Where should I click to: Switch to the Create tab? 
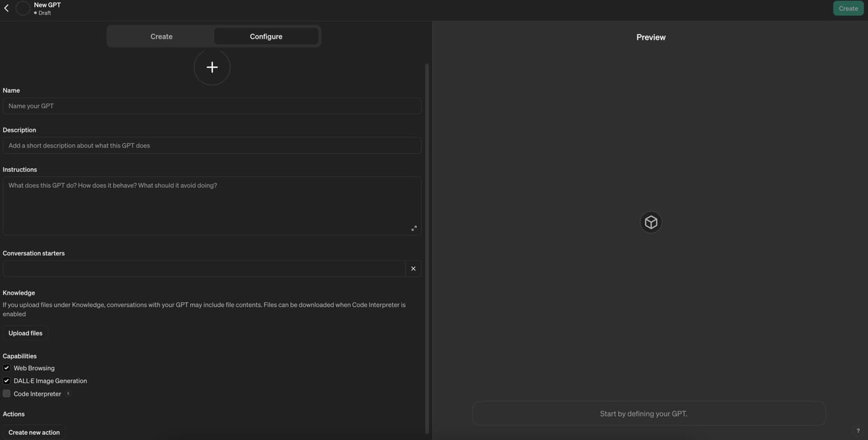(161, 36)
